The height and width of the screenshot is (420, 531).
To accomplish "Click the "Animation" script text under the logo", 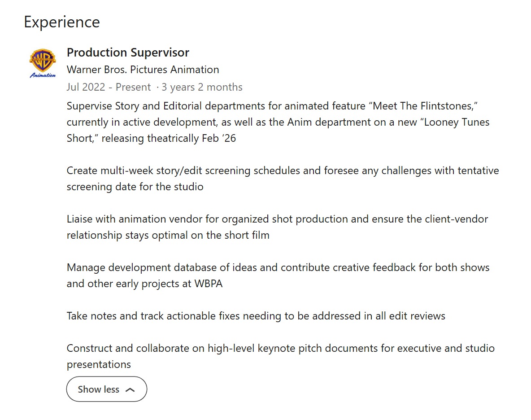I will point(43,75).
